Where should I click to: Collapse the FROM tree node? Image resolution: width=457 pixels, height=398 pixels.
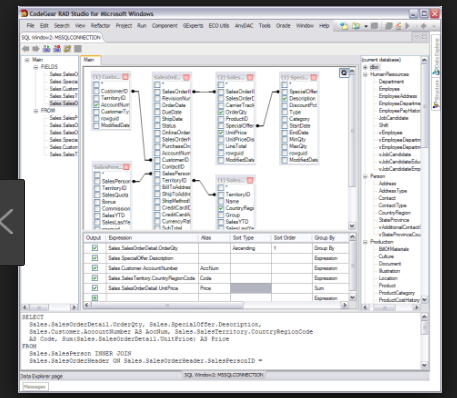[36, 111]
